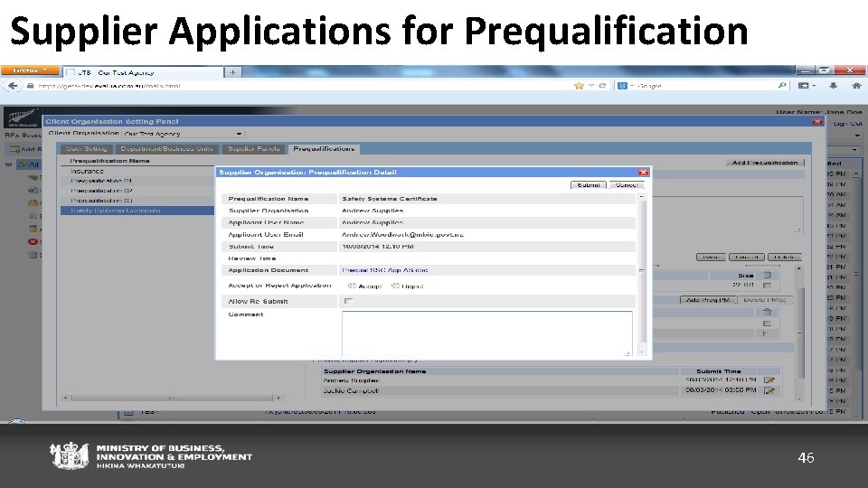This screenshot has width=868, height=488.
Task: Open the Firefox downloads arrow icon
Action: point(833,85)
